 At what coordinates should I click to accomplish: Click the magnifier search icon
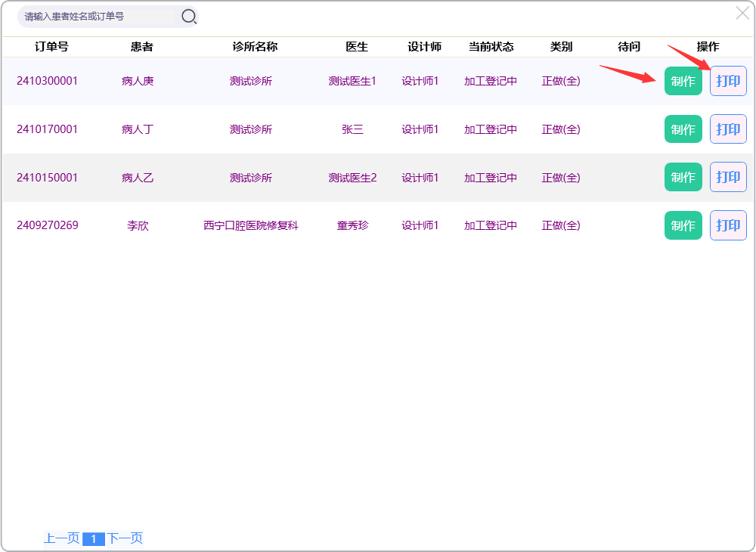tap(189, 16)
